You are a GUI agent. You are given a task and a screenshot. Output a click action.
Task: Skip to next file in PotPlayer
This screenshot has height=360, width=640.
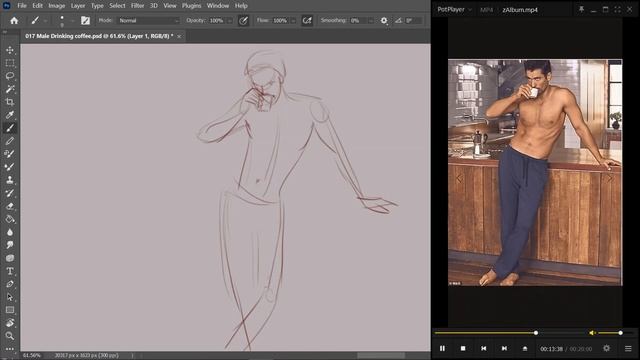click(504, 349)
